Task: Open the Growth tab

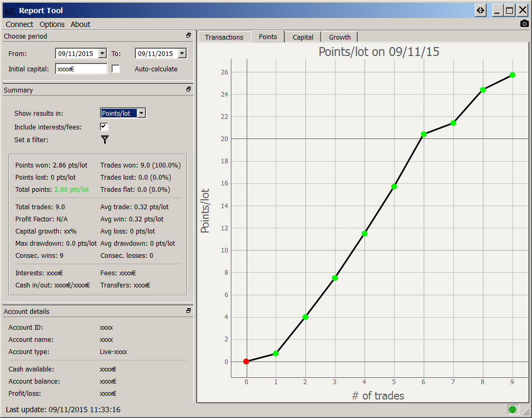Action: coord(340,37)
